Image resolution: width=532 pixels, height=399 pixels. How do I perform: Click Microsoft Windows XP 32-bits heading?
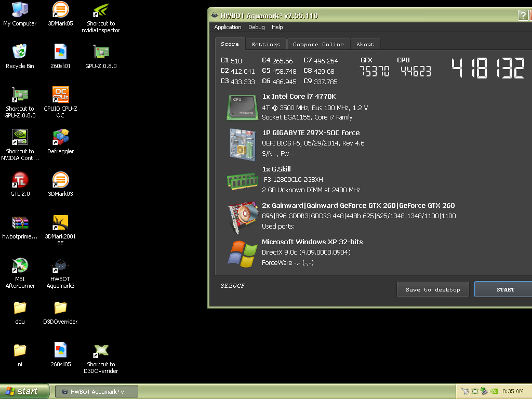[x=312, y=242]
